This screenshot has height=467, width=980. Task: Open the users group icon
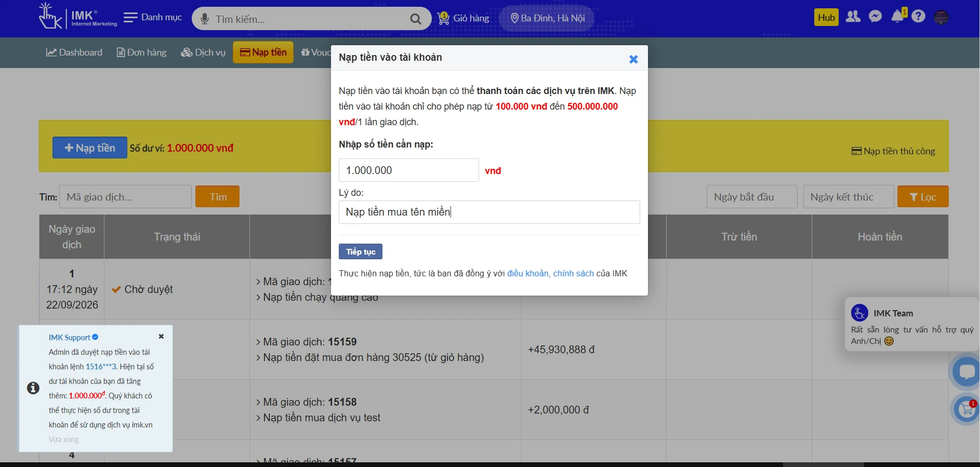click(x=853, y=17)
